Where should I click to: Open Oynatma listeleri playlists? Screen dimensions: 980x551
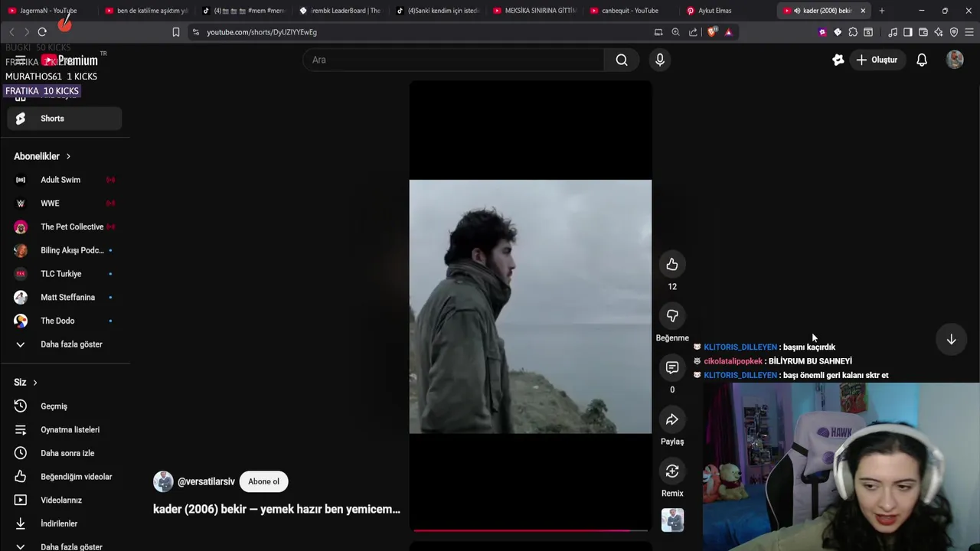click(64, 430)
